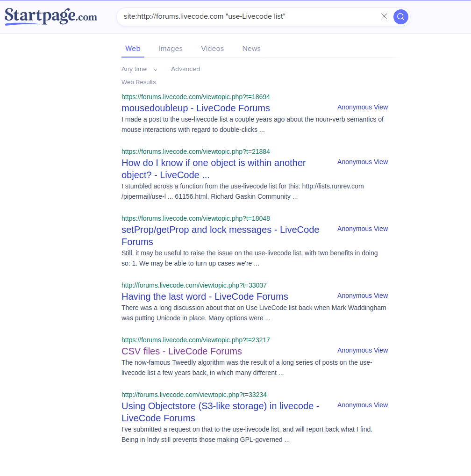471x476 pixels.
Task: Open the 'Using Objectstore (S3-like storage)' result
Action: point(221,412)
